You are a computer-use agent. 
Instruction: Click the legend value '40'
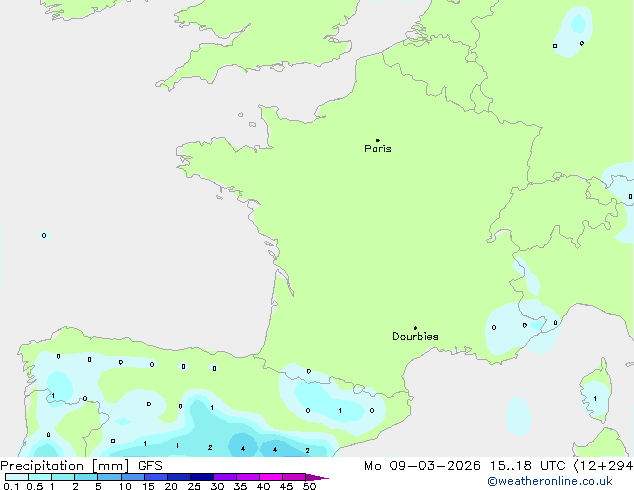263,486
